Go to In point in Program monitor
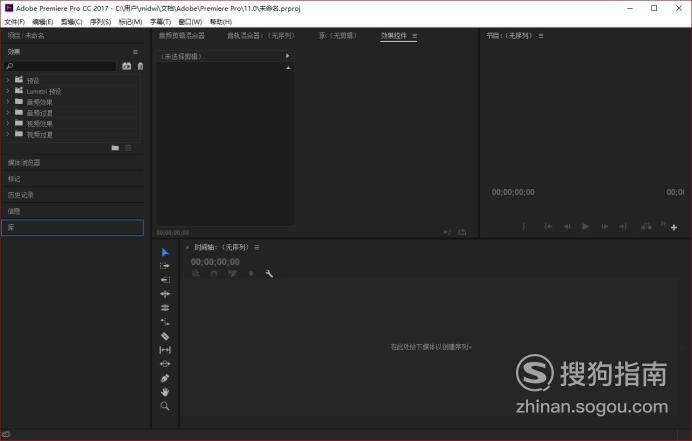 point(548,226)
